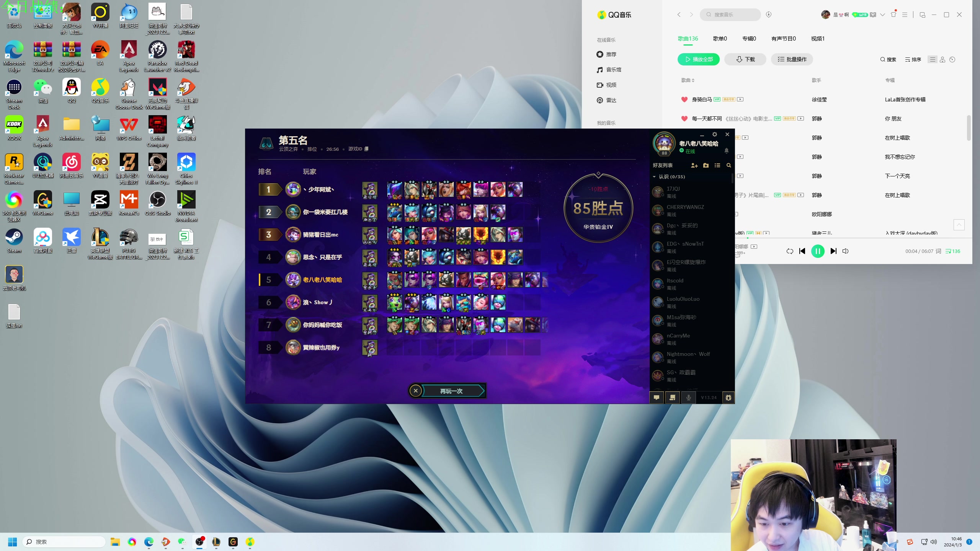The width and height of the screenshot is (980, 551).
Task: Click the add friend icon in the friend list
Action: tap(694, 165)
